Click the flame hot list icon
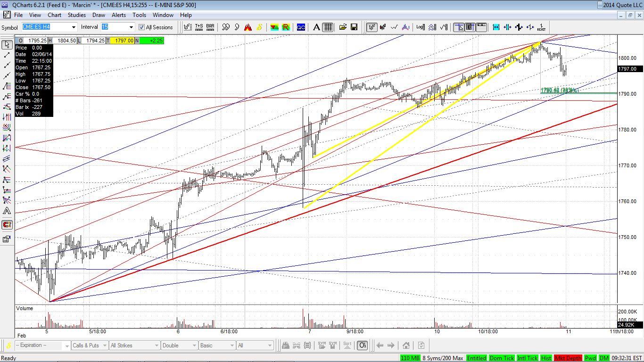644x362 pixels. 248,27
